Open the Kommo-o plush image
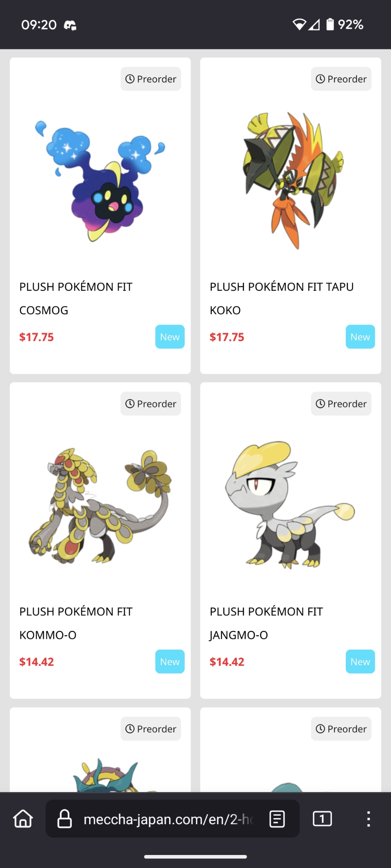 pyautogui.click(x=100, y=506)
